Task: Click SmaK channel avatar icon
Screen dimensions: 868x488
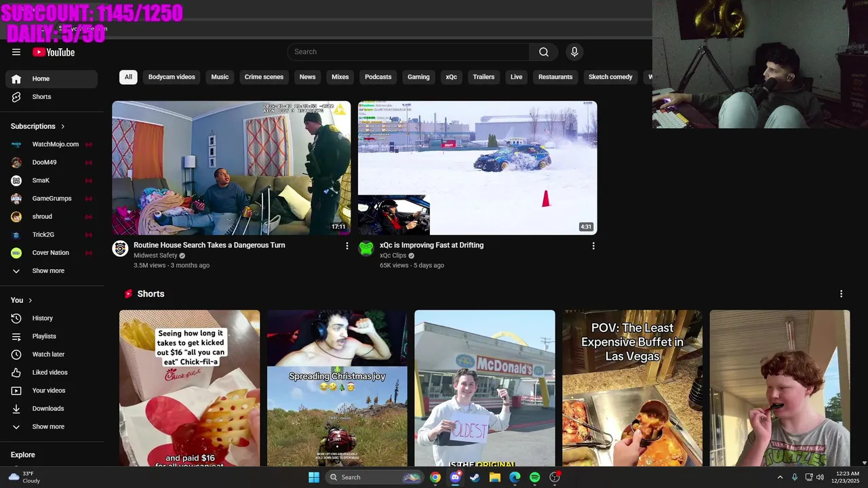Action: [x=16, y=180]
